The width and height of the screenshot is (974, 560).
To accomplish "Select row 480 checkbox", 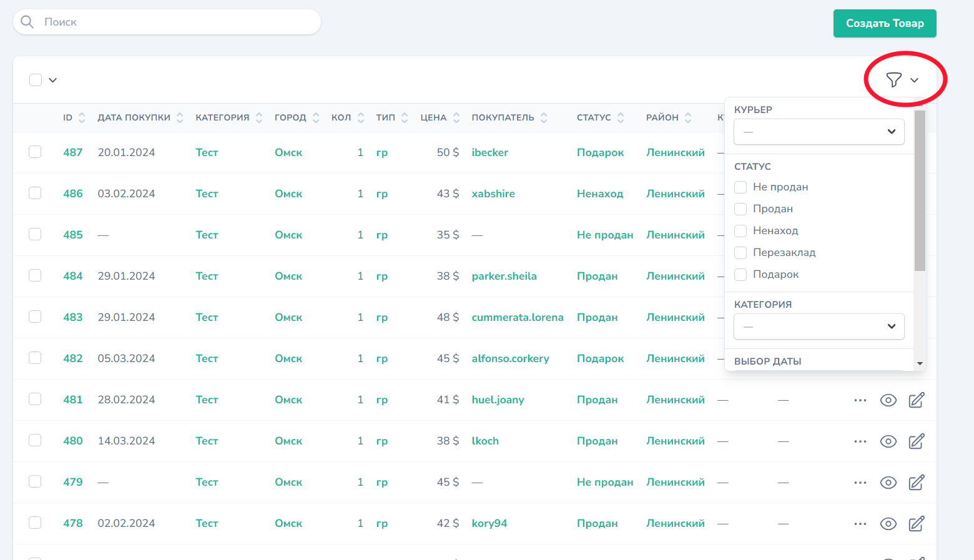I will 35,440.
